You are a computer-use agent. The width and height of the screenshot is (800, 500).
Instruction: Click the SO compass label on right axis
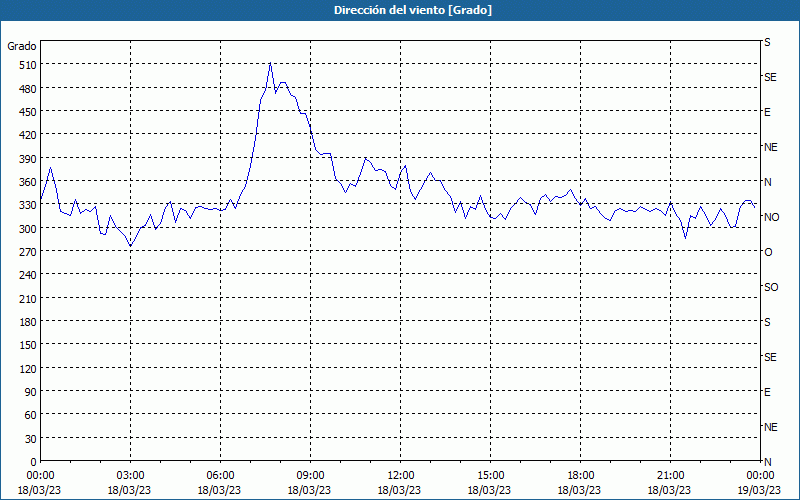click(x=771, y=287)
